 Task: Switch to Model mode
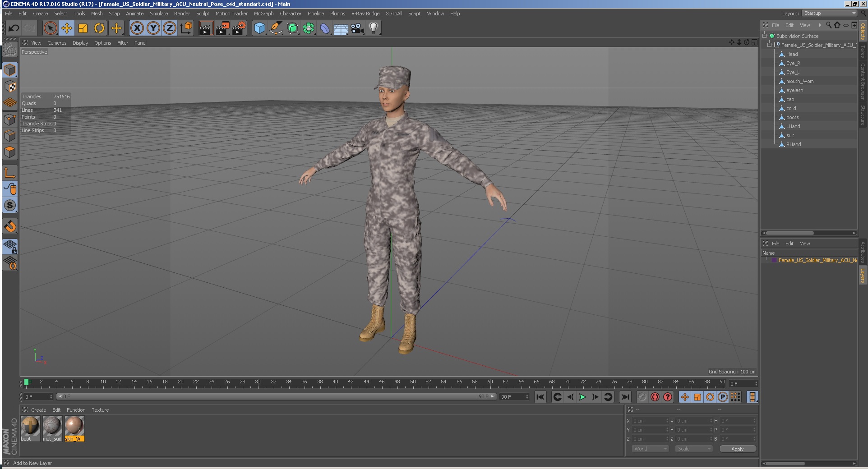click(x=10, y=70)
